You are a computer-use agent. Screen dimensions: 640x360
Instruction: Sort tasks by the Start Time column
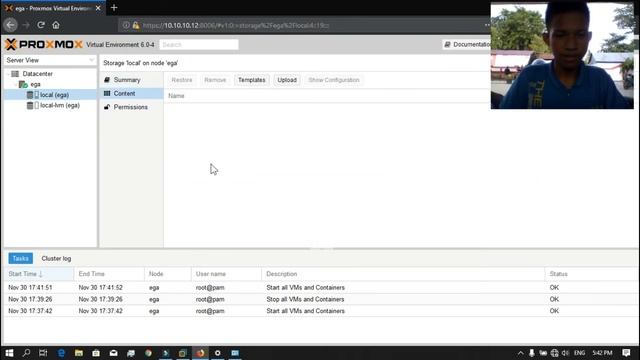point(39,274)
